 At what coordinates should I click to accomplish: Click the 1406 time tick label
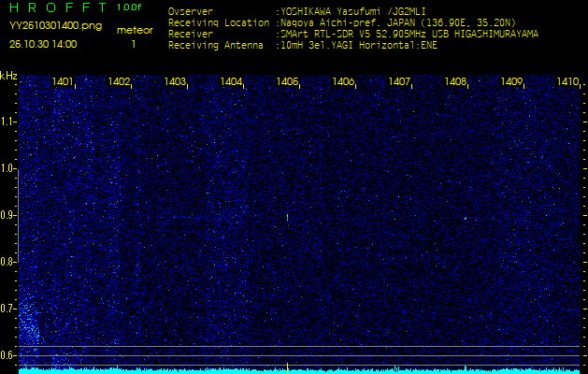pos(343,81)
